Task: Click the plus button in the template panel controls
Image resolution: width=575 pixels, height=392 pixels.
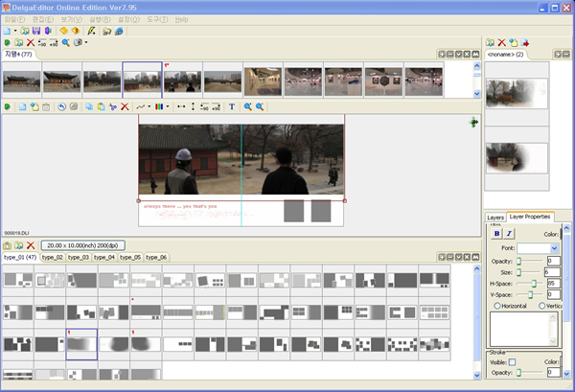Action: point(442,257)
